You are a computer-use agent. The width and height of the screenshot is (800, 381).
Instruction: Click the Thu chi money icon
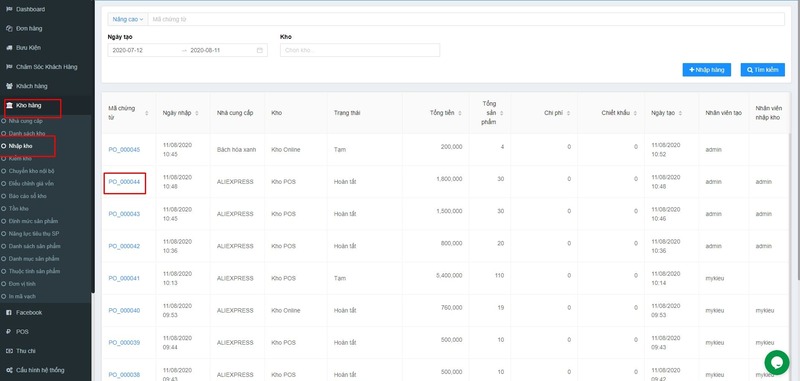(x=9, y=351)
